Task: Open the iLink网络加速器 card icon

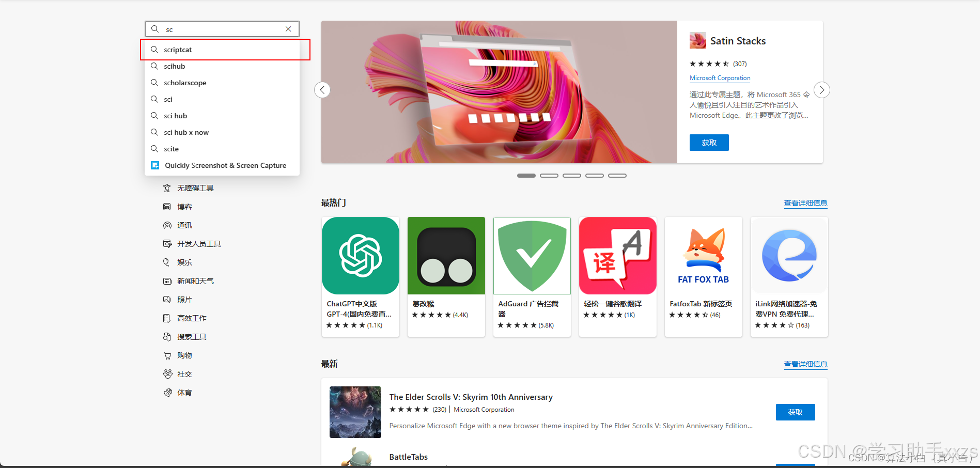Action: 789,256
